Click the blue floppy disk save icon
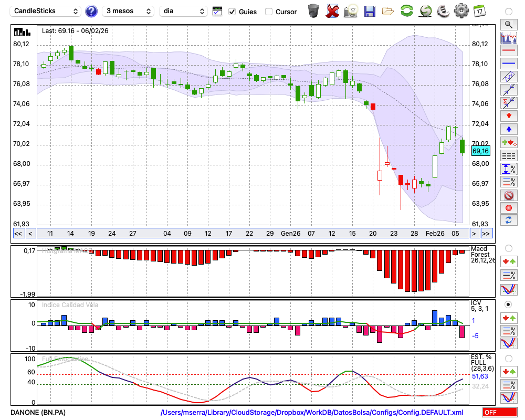 tap(370, 11)
